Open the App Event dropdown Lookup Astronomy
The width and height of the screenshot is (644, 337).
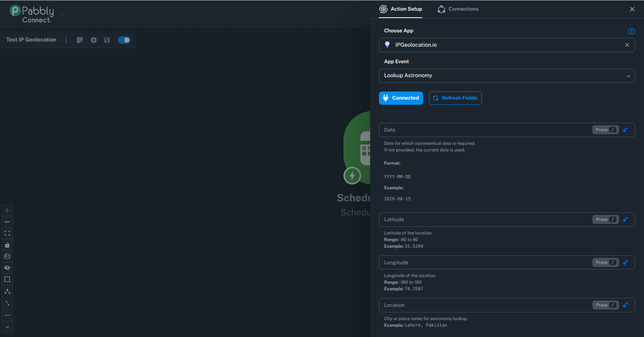[507, 76]
